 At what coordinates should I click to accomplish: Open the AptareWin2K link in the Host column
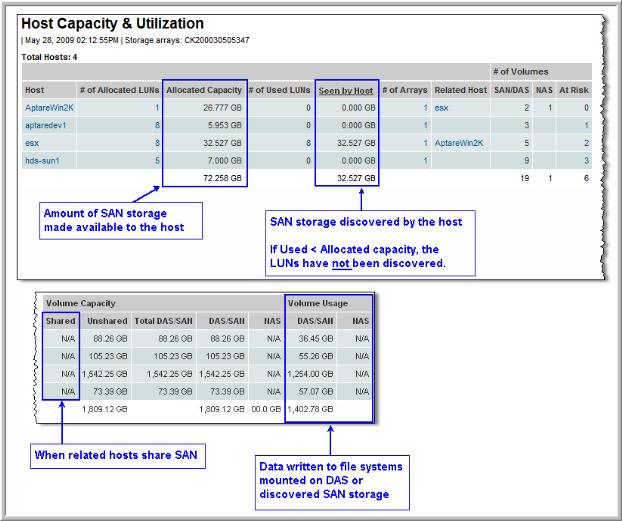(50, 107)
